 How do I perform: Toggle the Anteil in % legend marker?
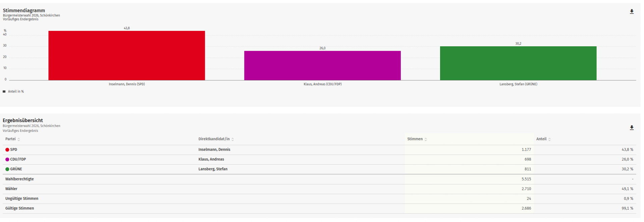tap(4, 92)
